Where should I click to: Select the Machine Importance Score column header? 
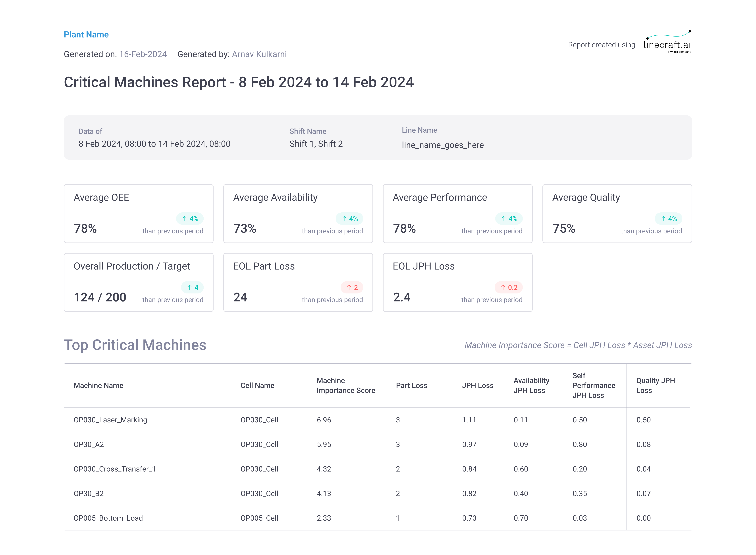(345, 385)
